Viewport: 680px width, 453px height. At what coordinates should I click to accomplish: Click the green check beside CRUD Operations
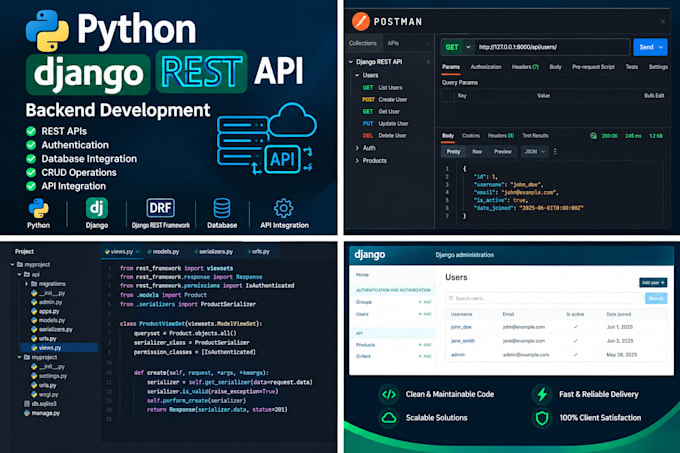tap(31, 172)
